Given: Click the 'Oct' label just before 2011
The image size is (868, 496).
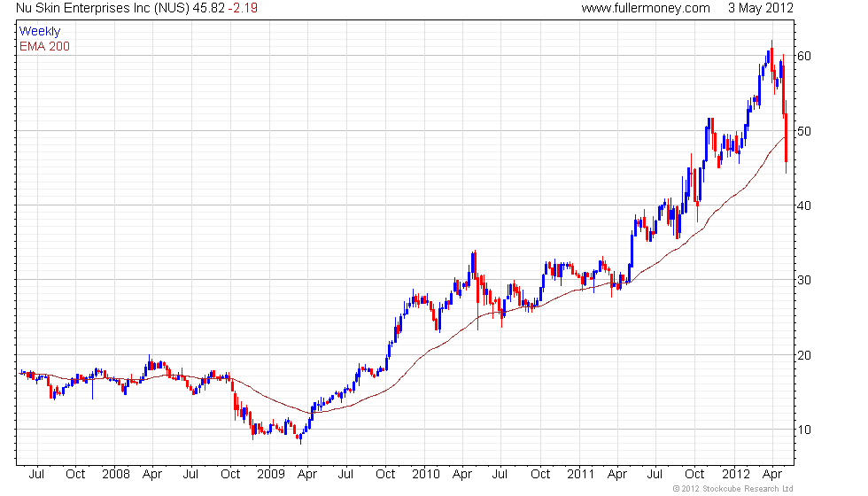Looking at the screenshot, I should click(x=540, y=475).
